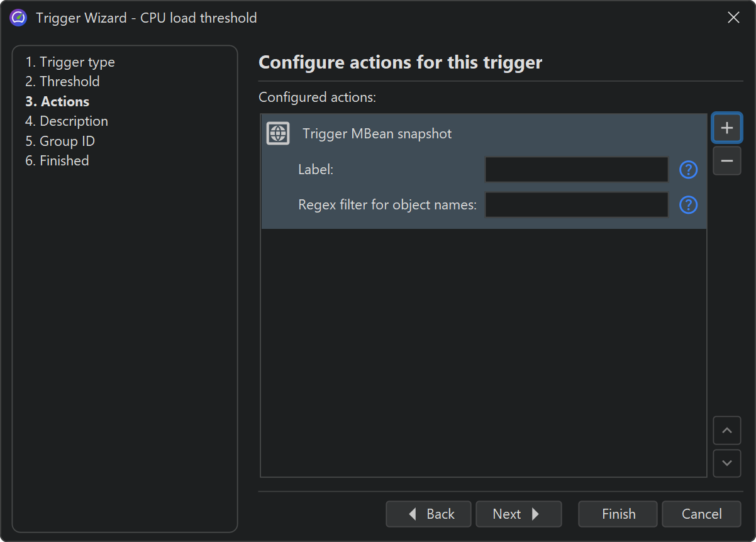Jump to the Description step
The image size is (756, 542).
pyautogui.click(x=67, y=121)
